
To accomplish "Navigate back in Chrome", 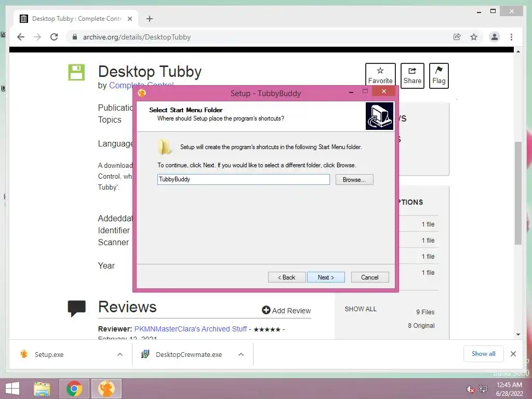I will coord(21,37).
